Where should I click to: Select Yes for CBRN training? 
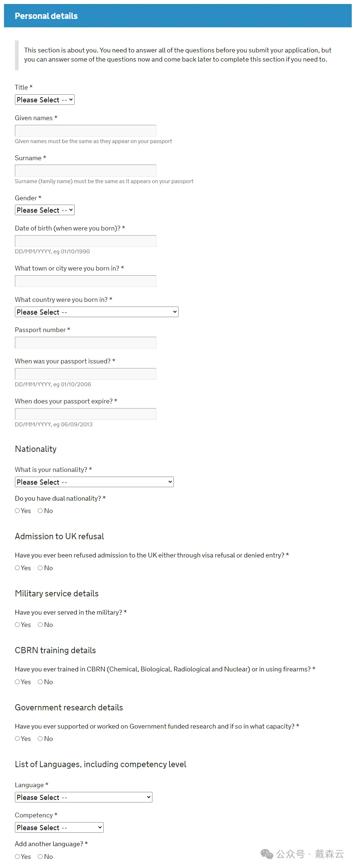pyautogui.click(x=17, y=682)
